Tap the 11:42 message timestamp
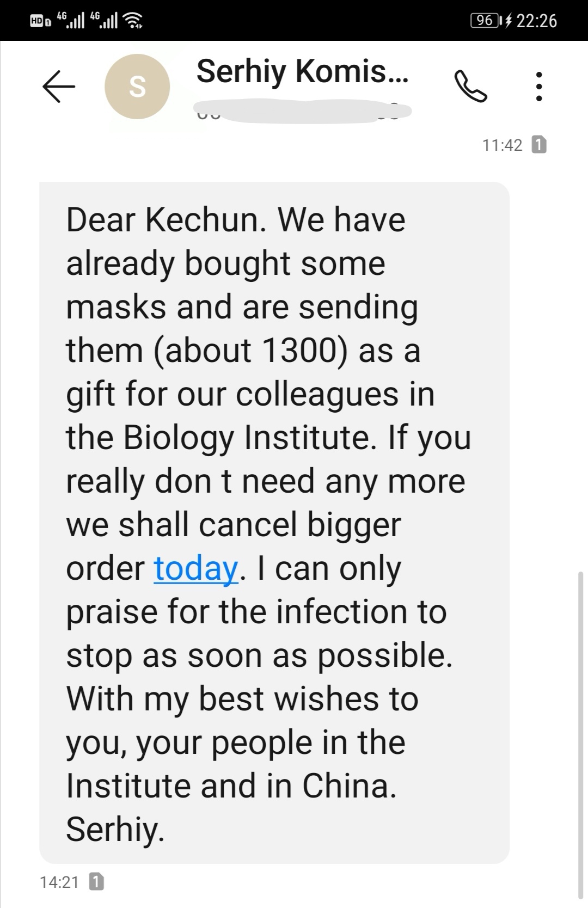This screenshot has width=588, height=908. tap(502, 145)
